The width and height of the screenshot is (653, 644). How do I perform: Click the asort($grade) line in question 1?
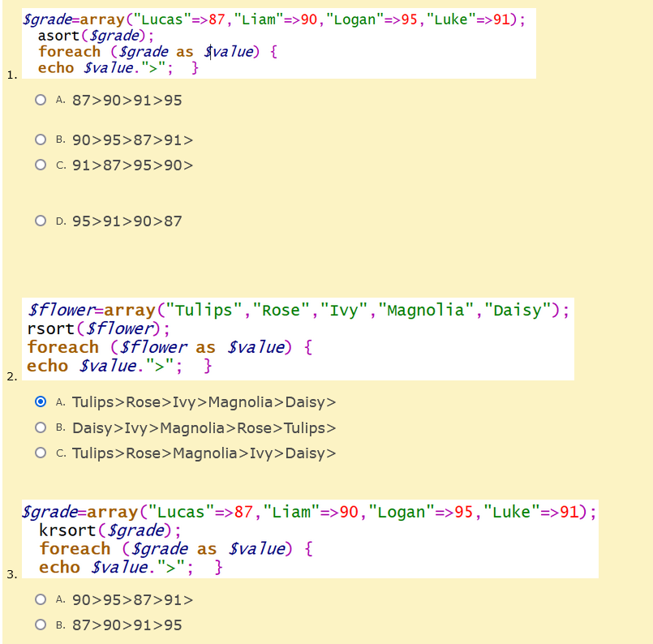point(96,36)
